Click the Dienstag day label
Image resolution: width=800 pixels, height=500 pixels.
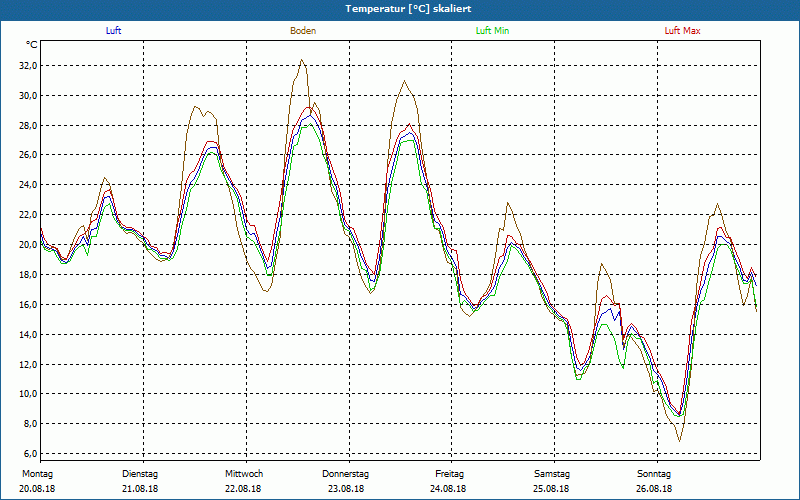(140, 474)
